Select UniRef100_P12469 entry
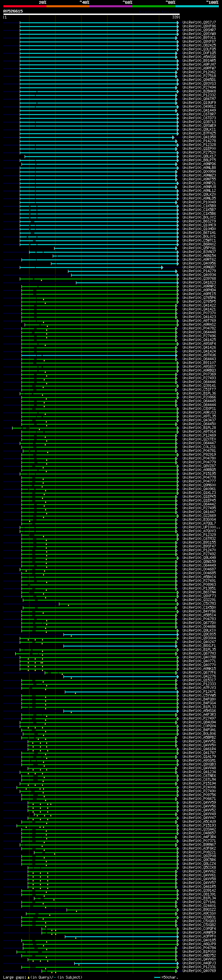 (x=199, y=435)
